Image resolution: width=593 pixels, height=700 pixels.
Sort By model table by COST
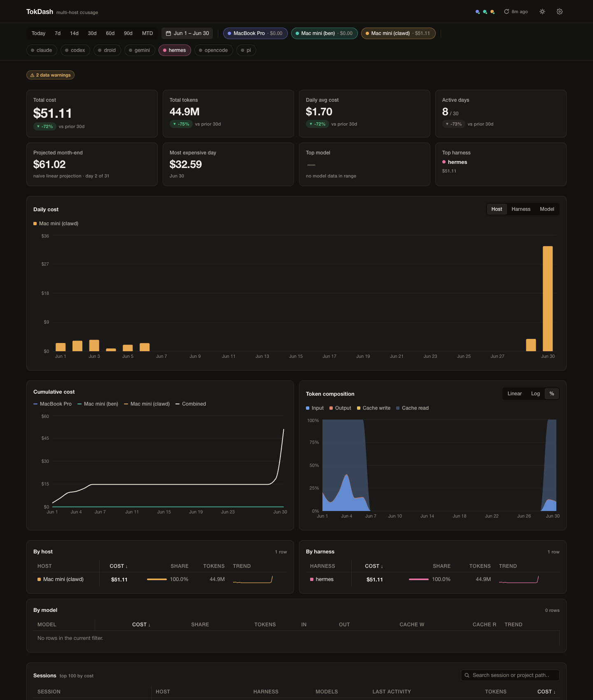pos(141,625)
